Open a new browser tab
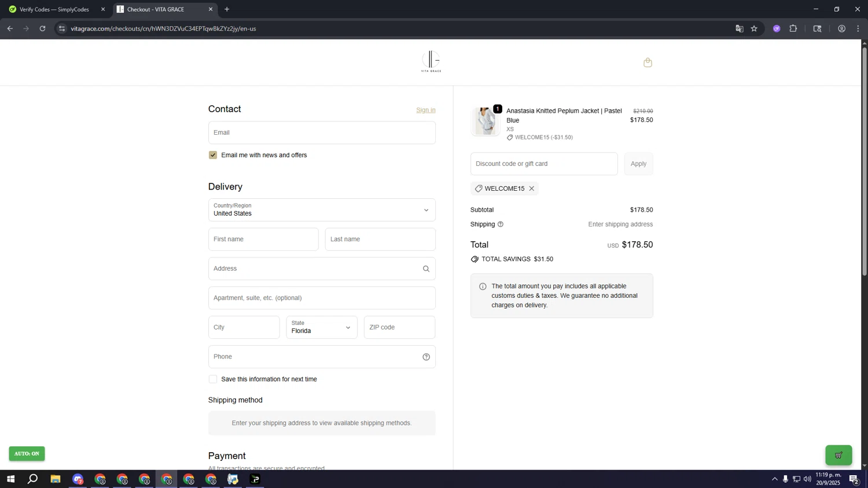This screenshot has width=868, height=488. coord(227,9)
